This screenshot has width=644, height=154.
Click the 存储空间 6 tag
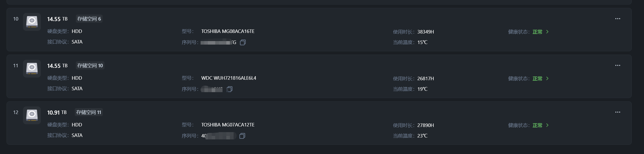click(89, 19)
